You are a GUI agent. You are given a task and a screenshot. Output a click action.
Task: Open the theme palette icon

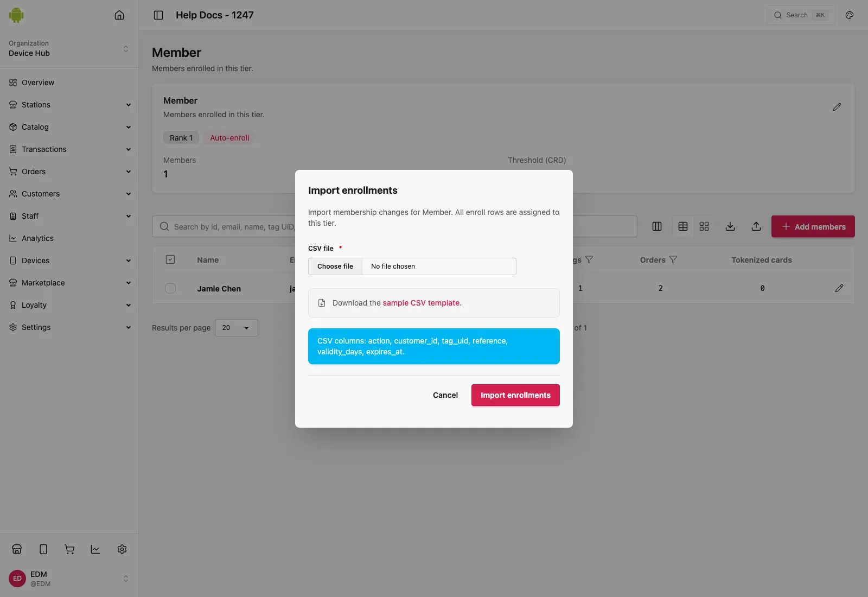pyautogui.click(x=850, y=15)
